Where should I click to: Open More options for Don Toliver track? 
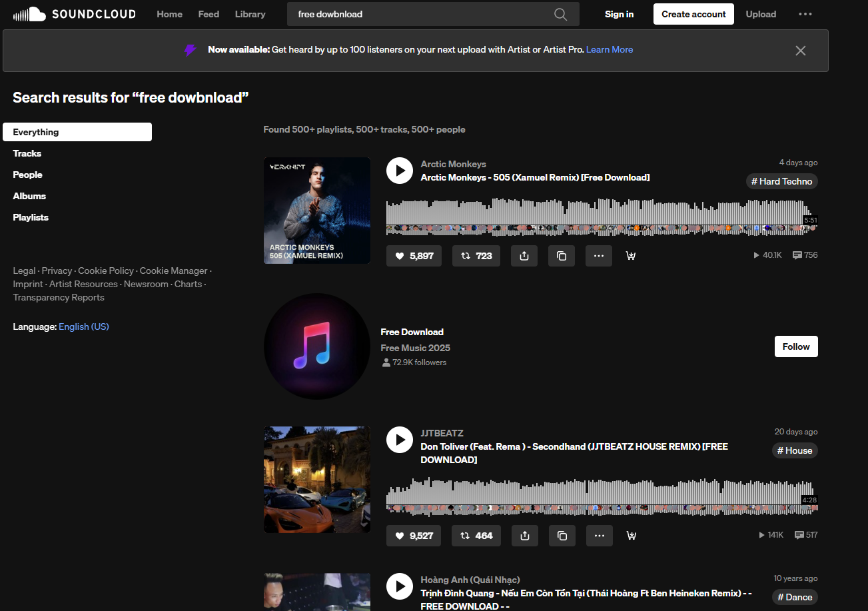(600, 536)
